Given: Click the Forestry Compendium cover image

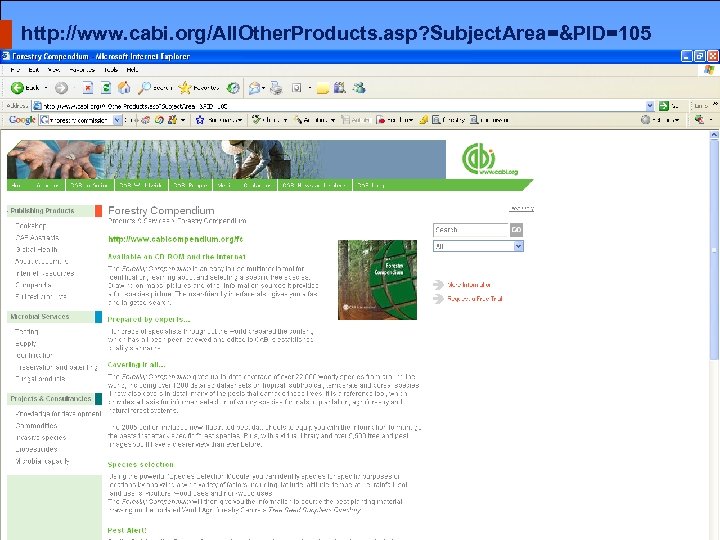Looking at the screenshot, I should tap(377, 280).
